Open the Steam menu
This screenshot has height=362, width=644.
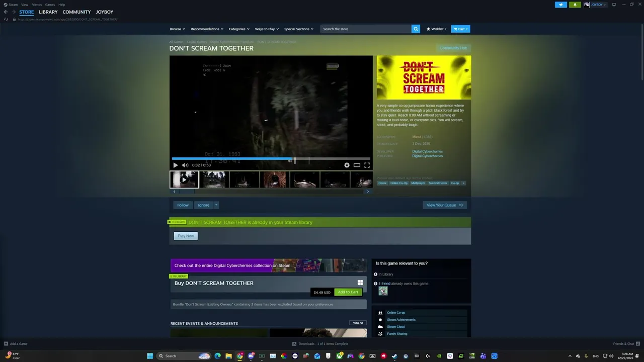[x=11, y=5]
